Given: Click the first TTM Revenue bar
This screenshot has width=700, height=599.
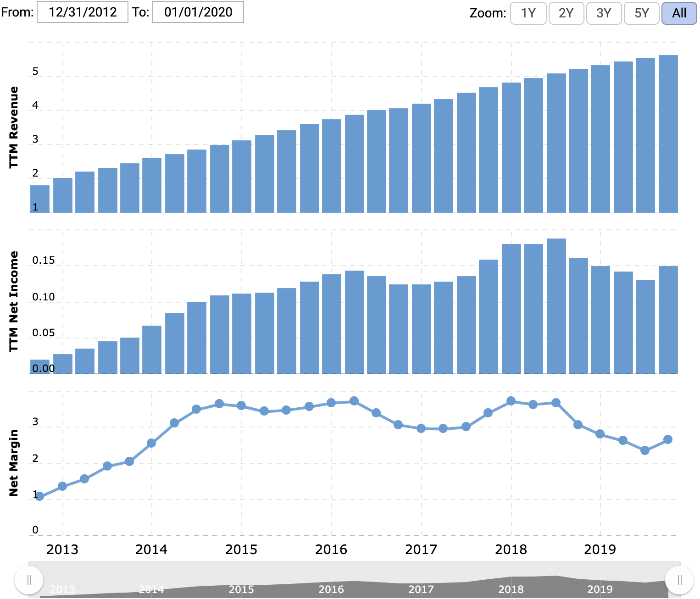Looking at the screenshot, I should pos(40,199).
